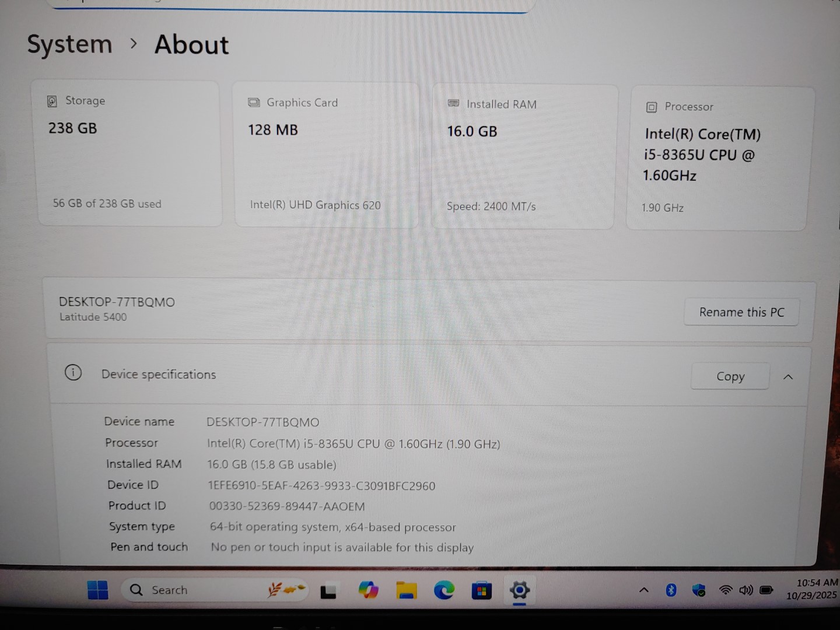Open Task View from the taskbar

328,591
